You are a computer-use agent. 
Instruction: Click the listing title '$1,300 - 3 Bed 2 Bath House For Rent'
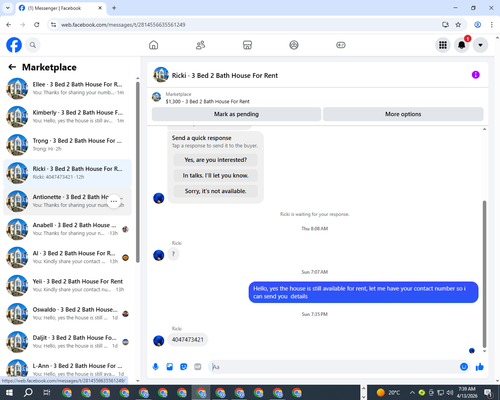pyautogui.click(x=207, y=101)
